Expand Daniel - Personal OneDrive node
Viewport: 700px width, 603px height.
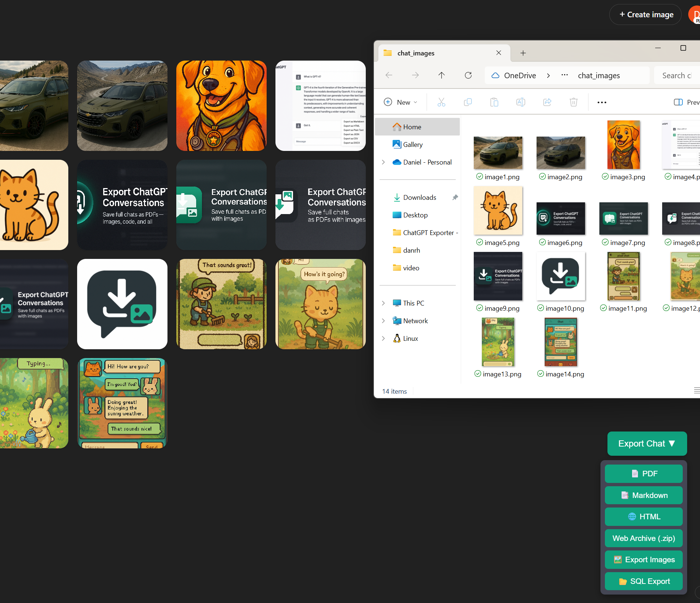click(x=383, y=162)
